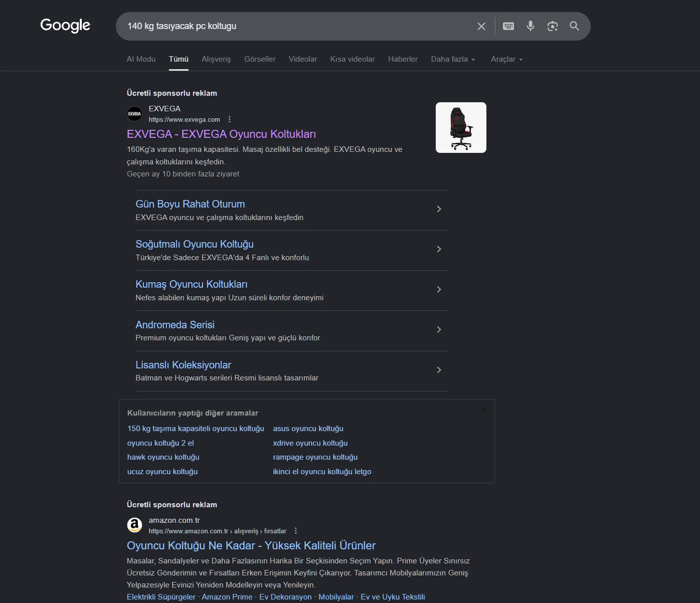The height and width of the screenshot is (603, 700).
Task: Open the Videolar tab
Action: (x=303, y=59)
